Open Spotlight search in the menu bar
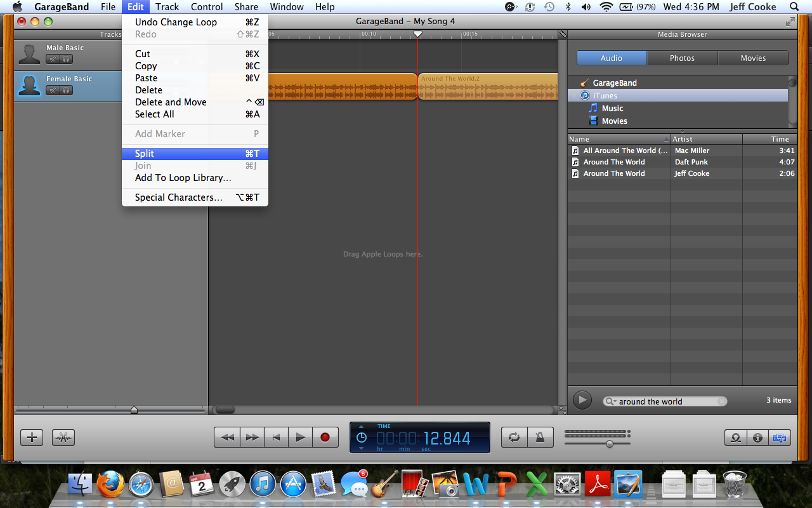The height and width of the screenshot is (508, 812). tap(794, 7)
